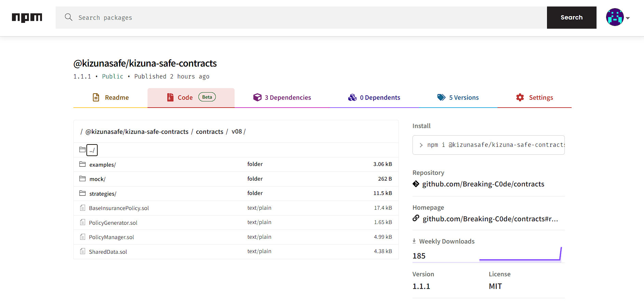Image resolution: width=644 pixels, height=304 pixels.
Task: Click the Version value 1.1.1
Action: click(421, 286)
